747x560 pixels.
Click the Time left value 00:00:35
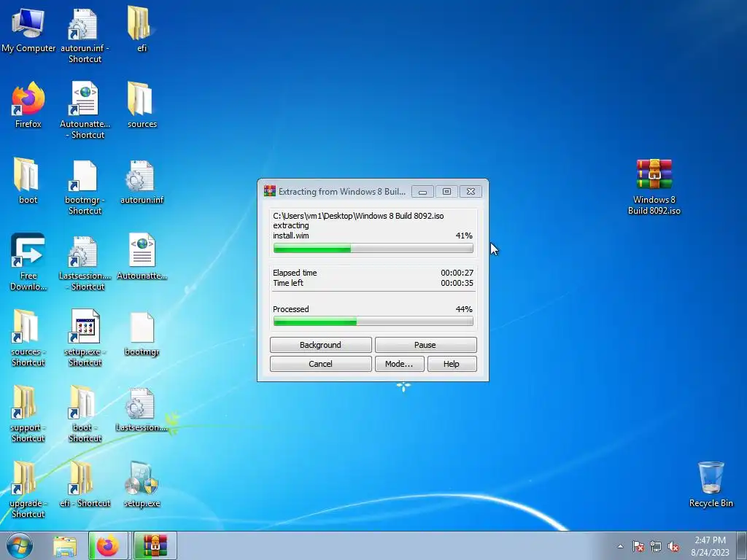457,283
